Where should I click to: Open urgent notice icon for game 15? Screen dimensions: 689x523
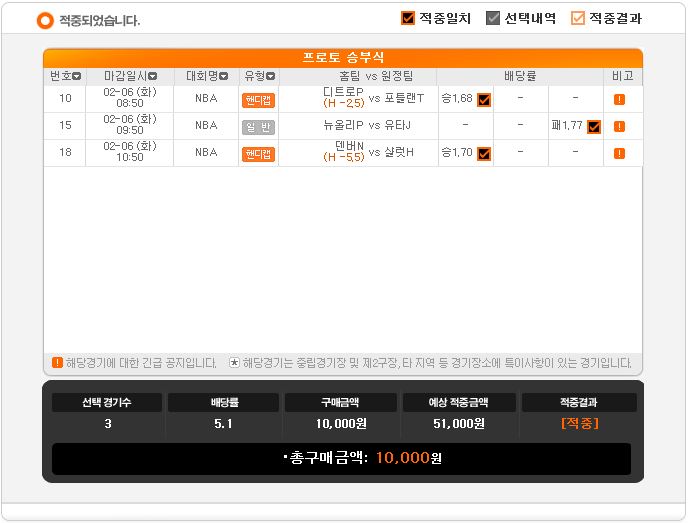[x=619, y=127]
